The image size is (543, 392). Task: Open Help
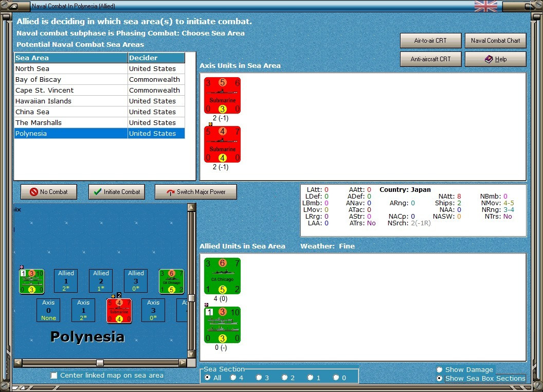coord(495,59)
